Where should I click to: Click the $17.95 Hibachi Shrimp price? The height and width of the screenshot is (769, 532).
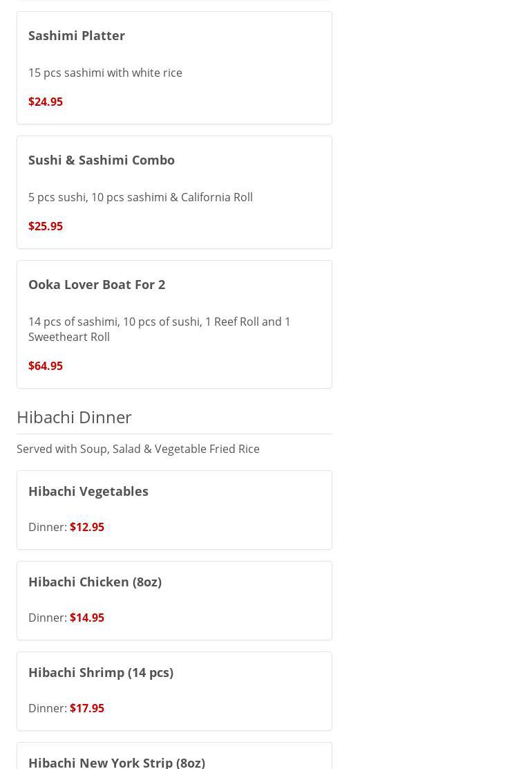[87, 708]
